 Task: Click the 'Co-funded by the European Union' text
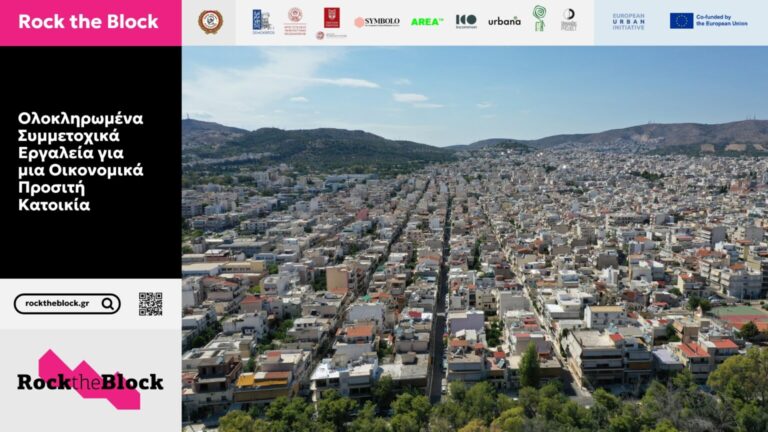tap(721, 21)
